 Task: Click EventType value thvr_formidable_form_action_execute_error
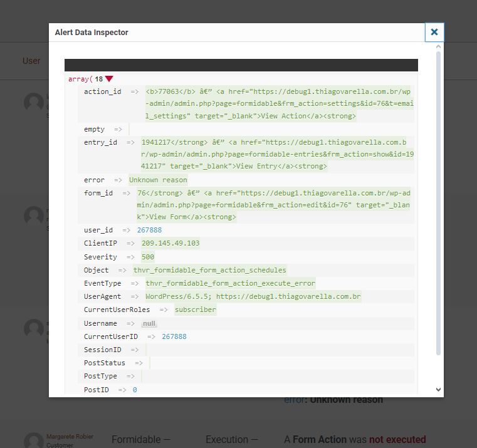[230, 283]
